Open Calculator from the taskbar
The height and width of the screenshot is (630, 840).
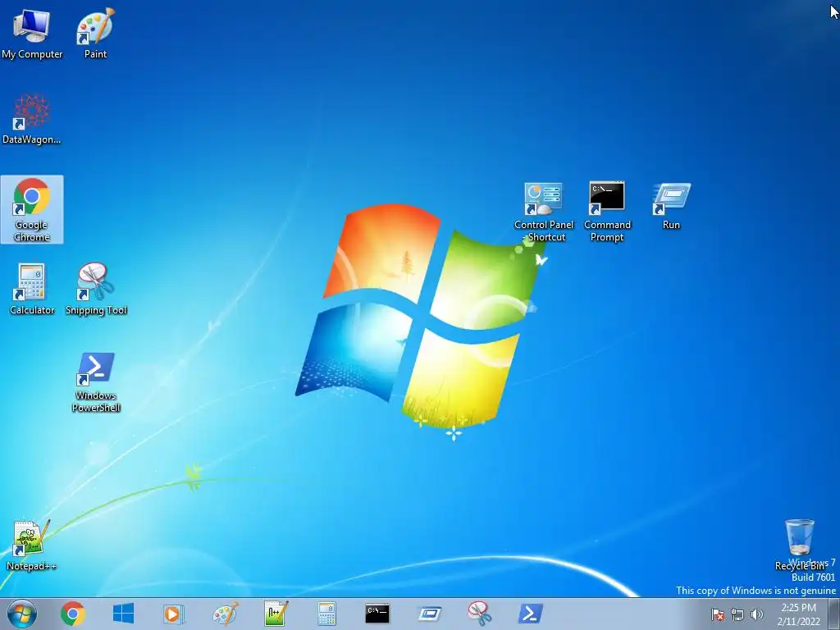tap(326, 614)
